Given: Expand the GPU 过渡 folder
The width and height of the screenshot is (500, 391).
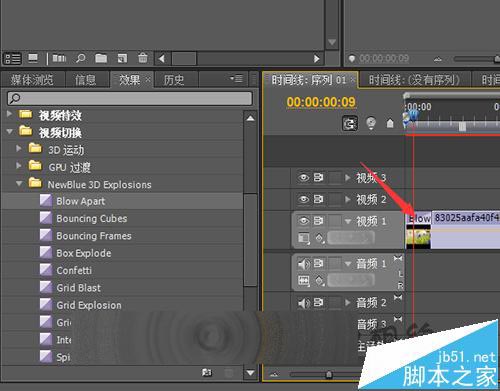Looking at the screenshot, I should coord(19,166).
